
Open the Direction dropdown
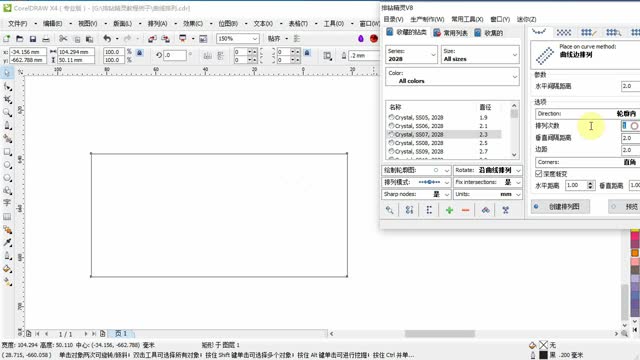point(587,113)
